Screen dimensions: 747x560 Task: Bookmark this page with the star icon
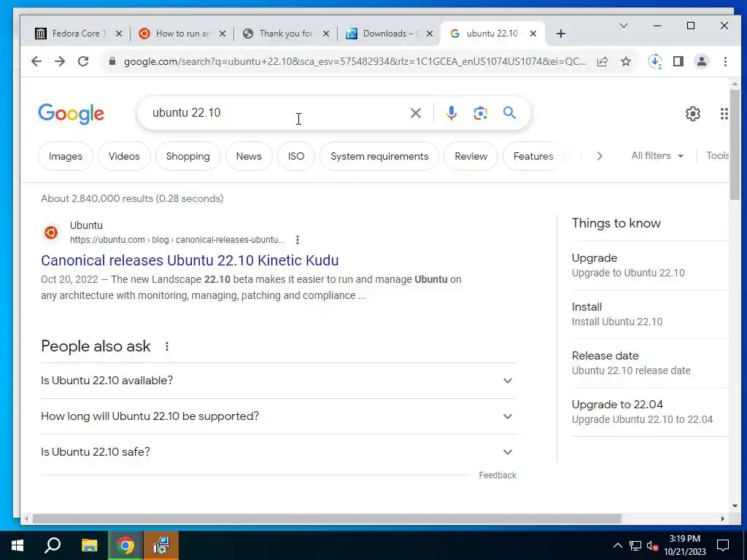[626, 61]
